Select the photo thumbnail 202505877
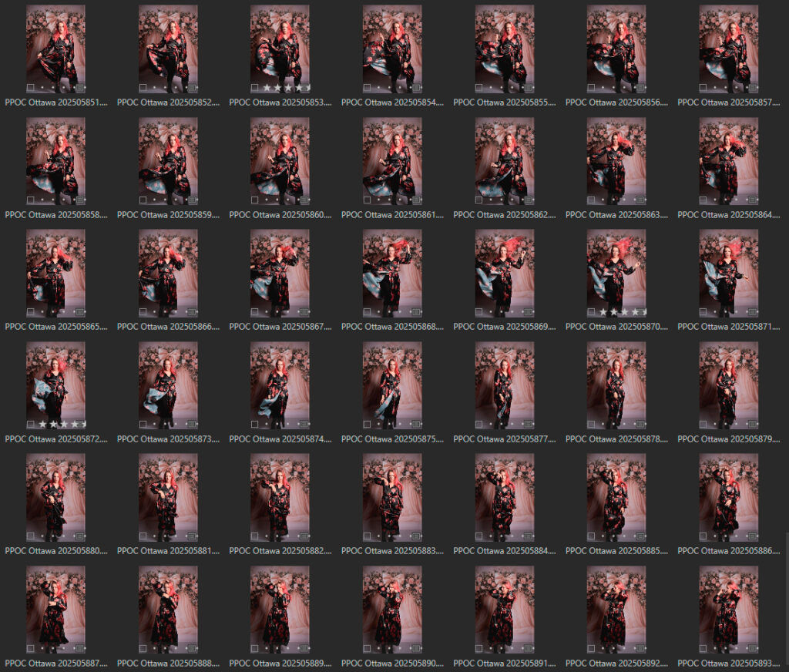This screenshot has width=789, height=672. click(504, 381)
